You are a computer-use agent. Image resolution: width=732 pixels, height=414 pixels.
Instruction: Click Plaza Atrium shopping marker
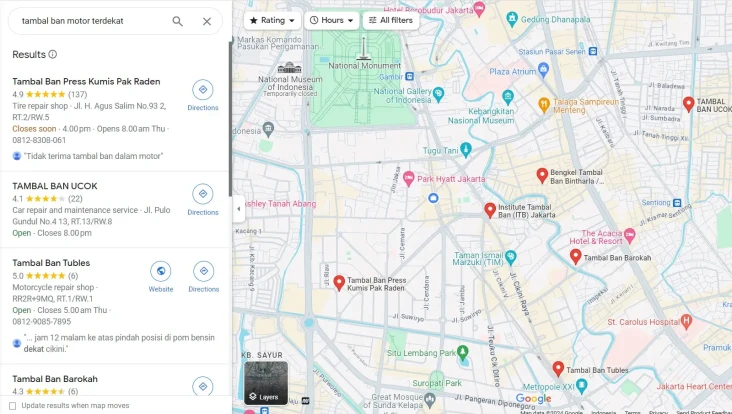[x=543, y=70]
